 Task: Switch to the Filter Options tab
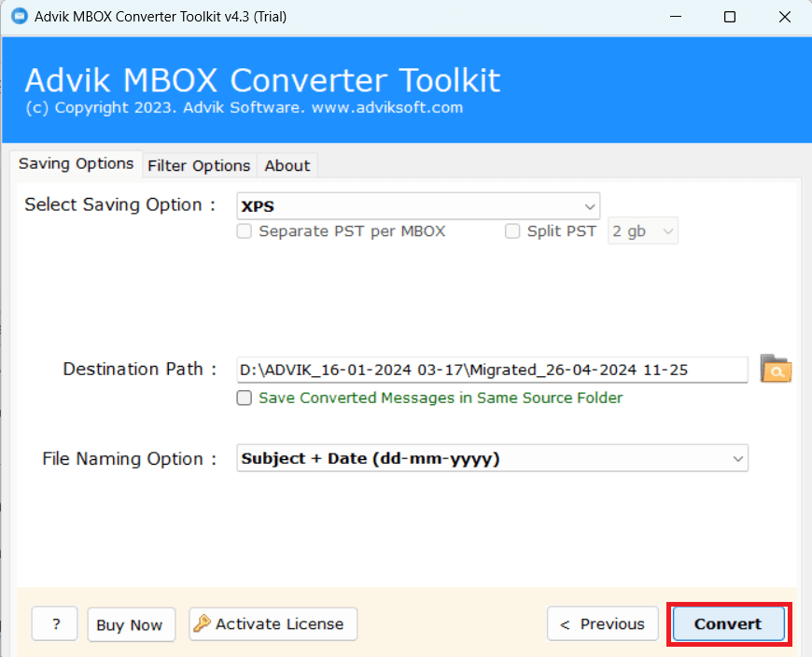point(199,166)
